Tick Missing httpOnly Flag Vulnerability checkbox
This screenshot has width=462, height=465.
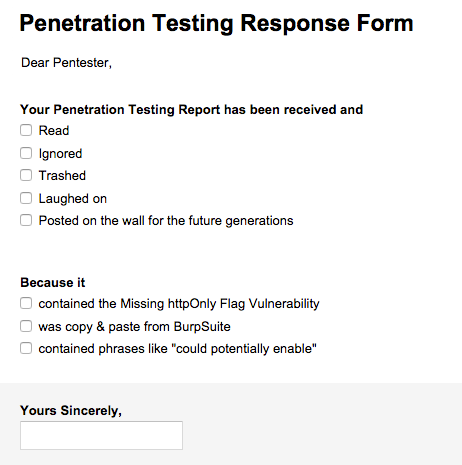[26, 303]
